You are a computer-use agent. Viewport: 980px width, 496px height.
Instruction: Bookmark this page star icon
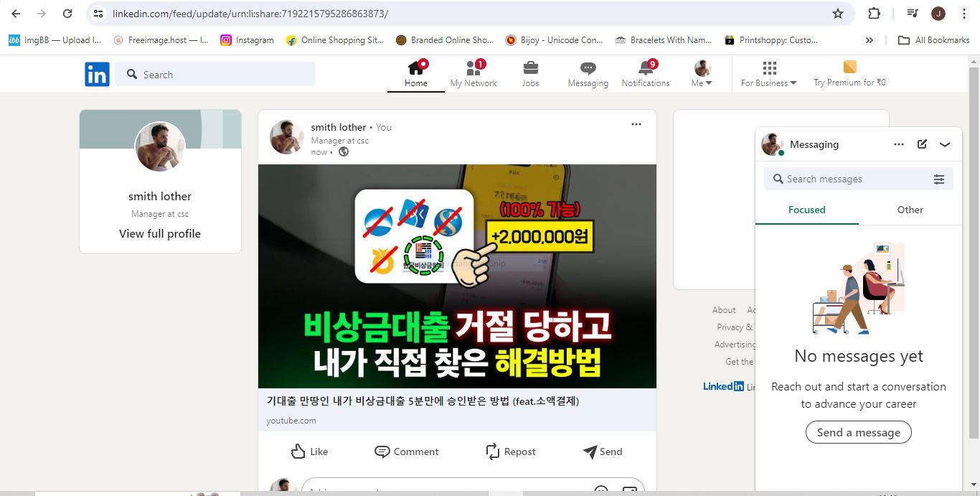[837, 14]
